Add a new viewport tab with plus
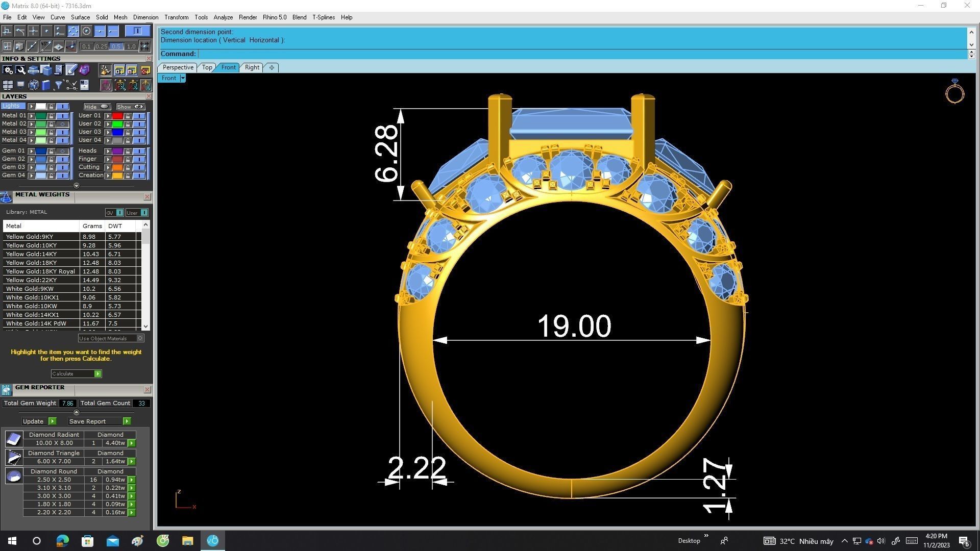This screenshot has height=551, width=980. click(x=272, y=67)
